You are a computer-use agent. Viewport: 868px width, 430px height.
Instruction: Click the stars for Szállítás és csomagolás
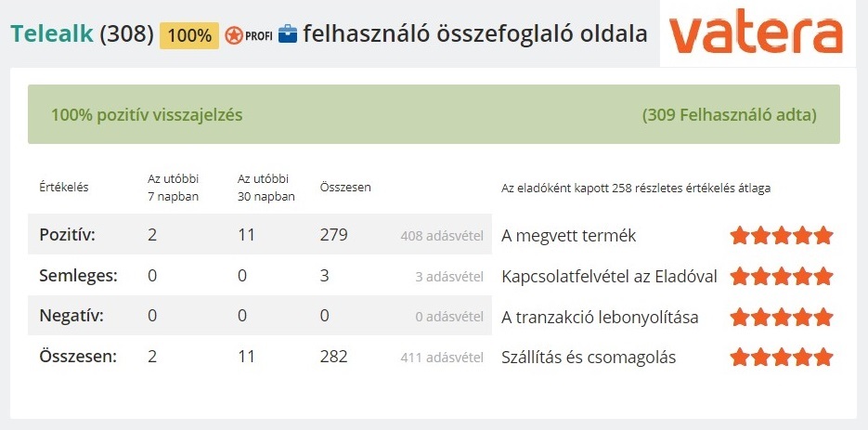tap(782, 357)
